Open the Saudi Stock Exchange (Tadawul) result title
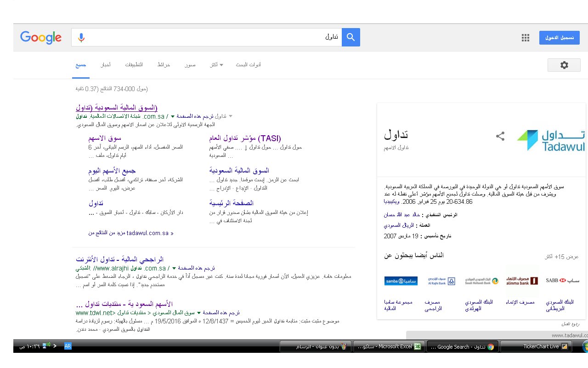Image resolution: width=588 pixels, height=368 pixels. coord(117,108)
